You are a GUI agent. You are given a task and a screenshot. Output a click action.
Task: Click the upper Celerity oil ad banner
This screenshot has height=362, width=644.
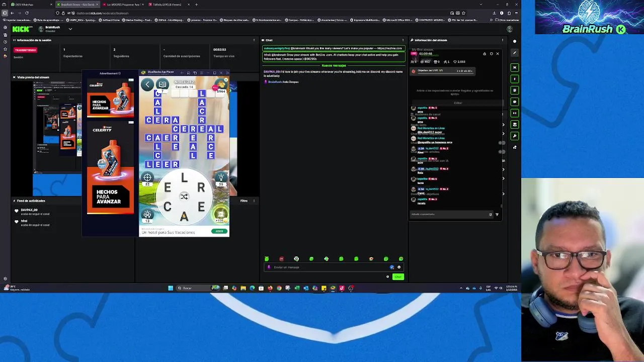click(x=111, y=98)
